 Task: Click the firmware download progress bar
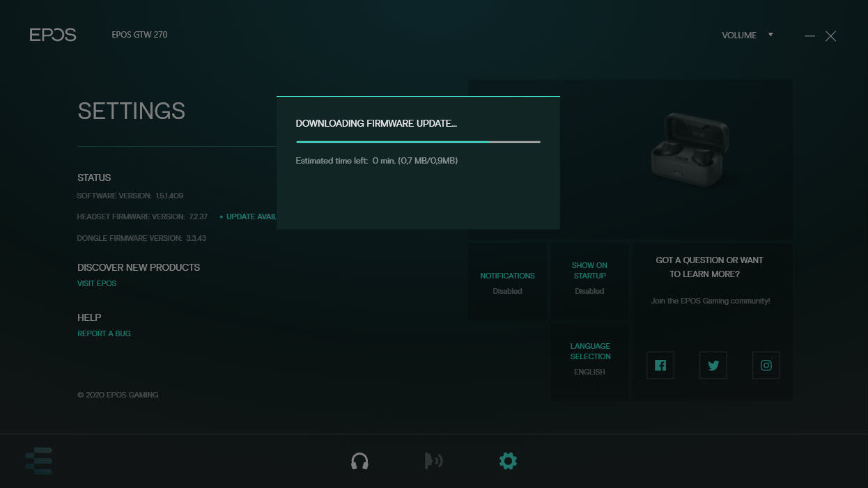[x=418, y=141]
